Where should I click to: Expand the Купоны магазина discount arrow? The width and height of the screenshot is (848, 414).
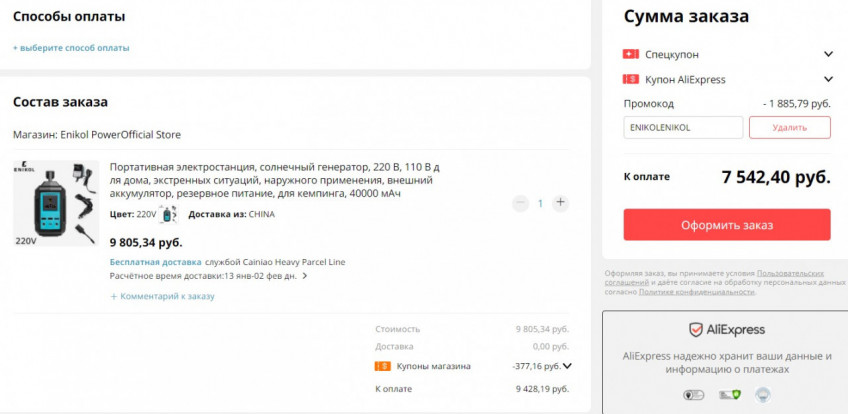click(x=567, y=366)
